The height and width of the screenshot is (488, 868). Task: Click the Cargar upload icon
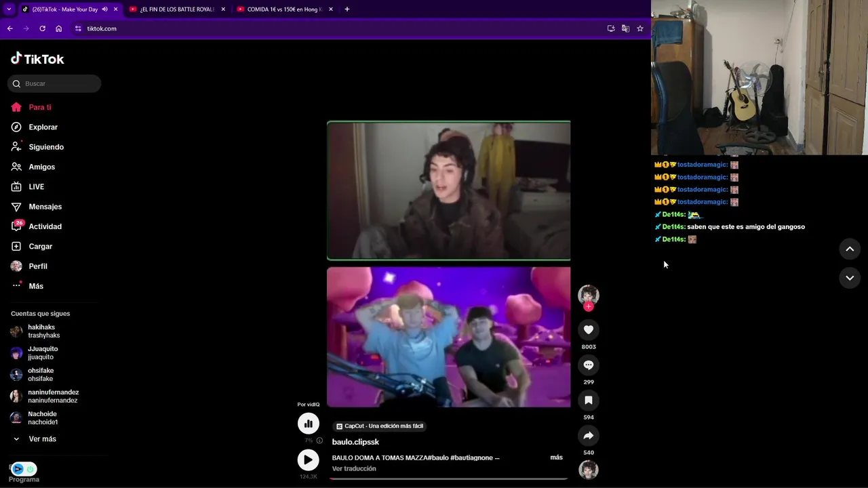click(16, 246)
